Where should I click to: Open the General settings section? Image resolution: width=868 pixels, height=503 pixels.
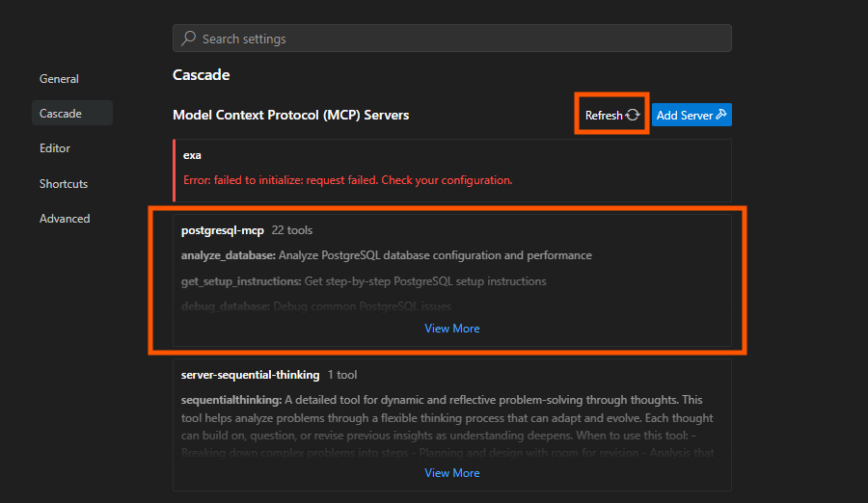59,79
